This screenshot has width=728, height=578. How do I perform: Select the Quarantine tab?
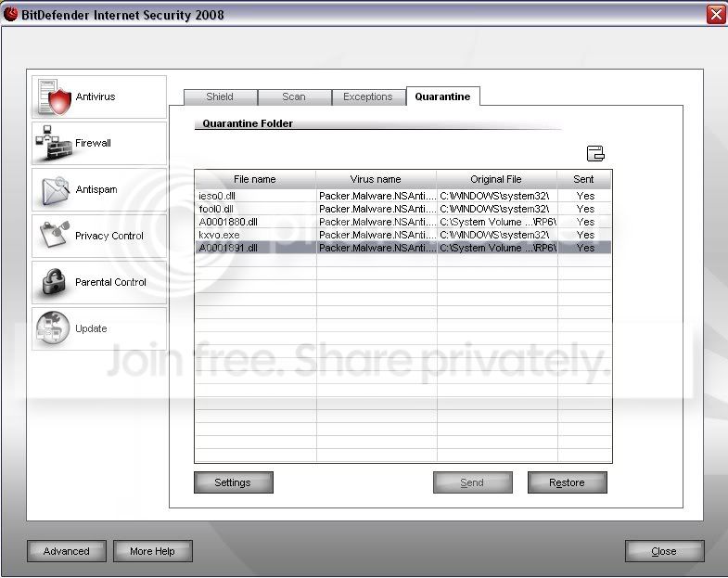pos(443,96)
